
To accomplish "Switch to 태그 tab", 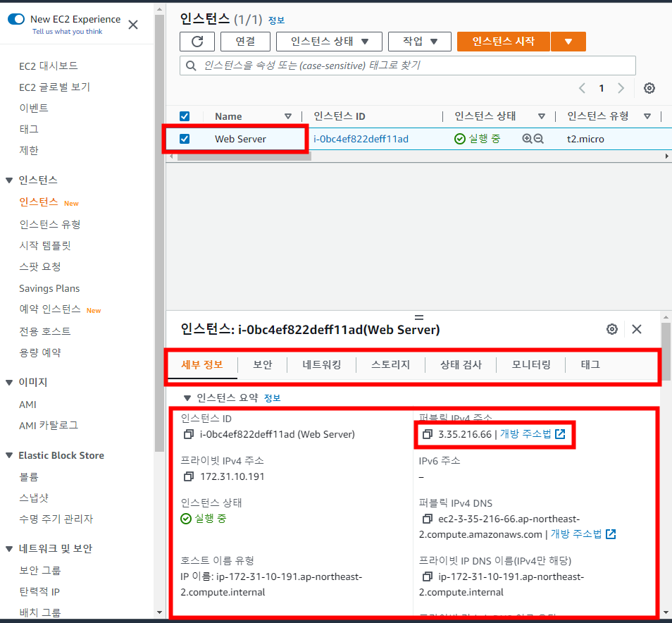I will [x=590, y=365].
